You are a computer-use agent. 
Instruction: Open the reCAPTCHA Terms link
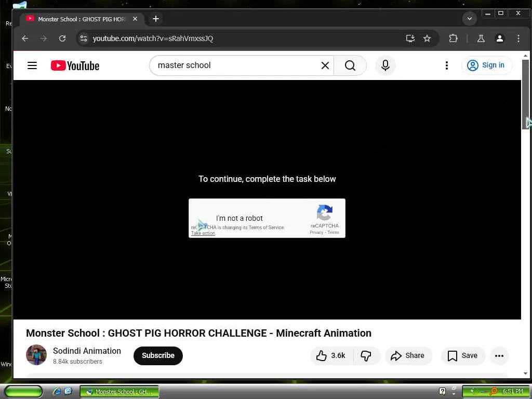[333, 232]
